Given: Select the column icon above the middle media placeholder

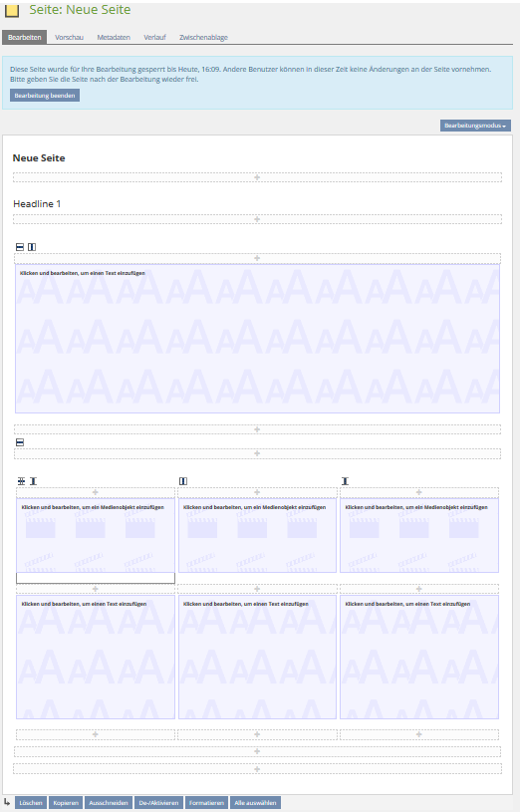Looking at the screenshot, I should [183, 481].
